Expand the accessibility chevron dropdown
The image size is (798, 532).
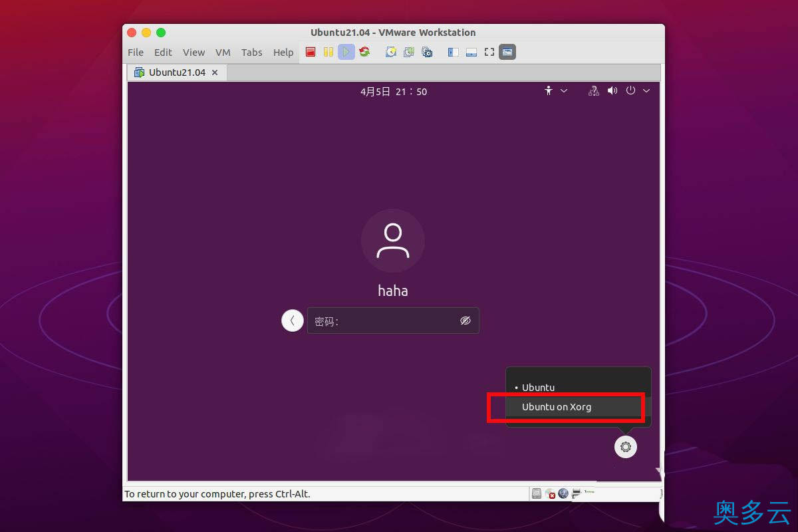[564, 91]
